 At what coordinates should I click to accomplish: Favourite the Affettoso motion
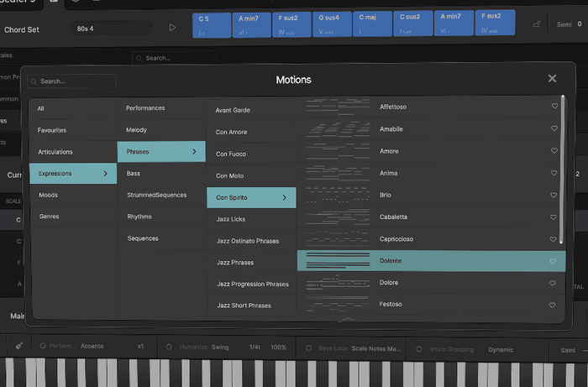554,107
